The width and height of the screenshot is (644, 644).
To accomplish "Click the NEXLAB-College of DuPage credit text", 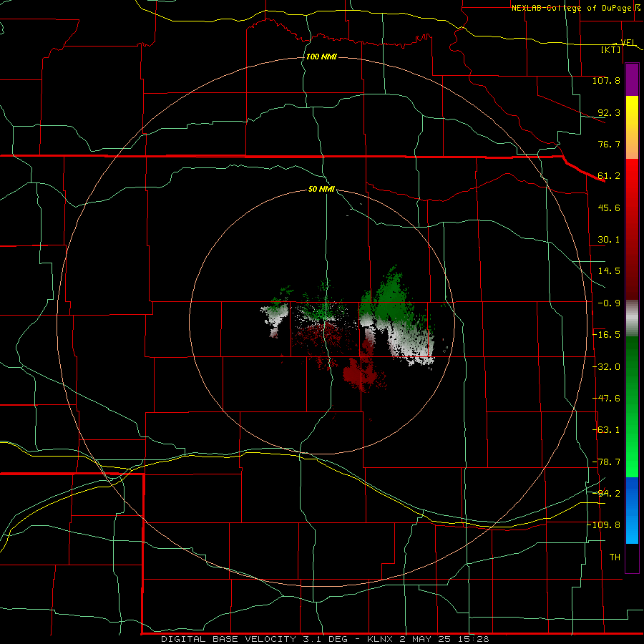I will click(571, 8).
